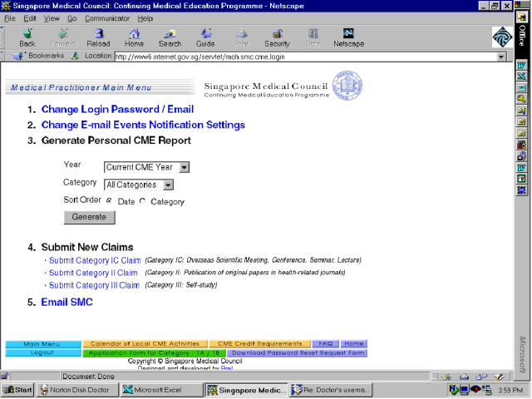
Task: Click the key icon in Office bar
Action: [x=521, y=99]
